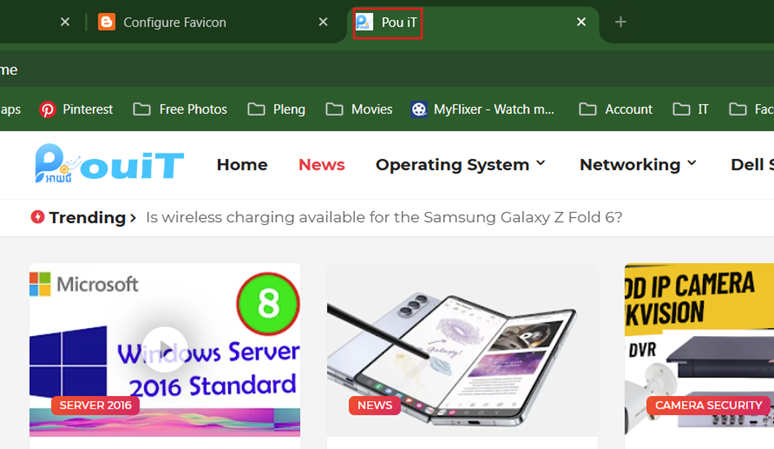This screenshot has width=774, height=449.
Task: Open the Samsung Galaxy Z Fold 6 trending headline
Action: tap(384, 218)
